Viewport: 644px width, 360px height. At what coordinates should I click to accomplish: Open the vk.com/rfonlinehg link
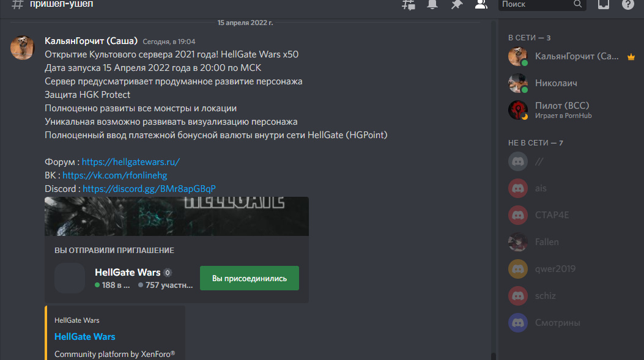tap(114, 175)
